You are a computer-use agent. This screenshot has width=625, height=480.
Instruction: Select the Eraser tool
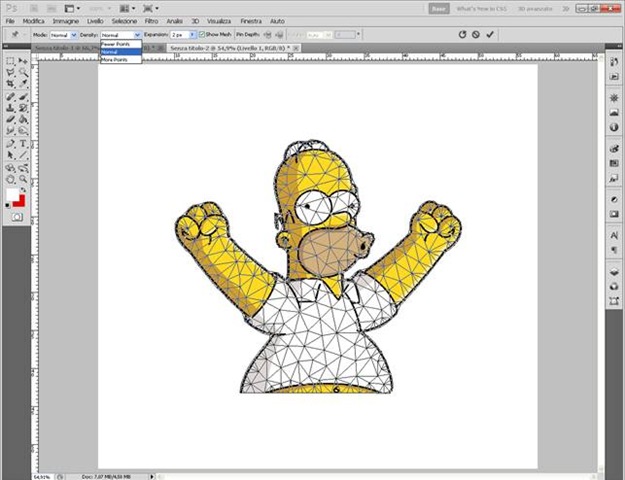(x=10, y=119)
